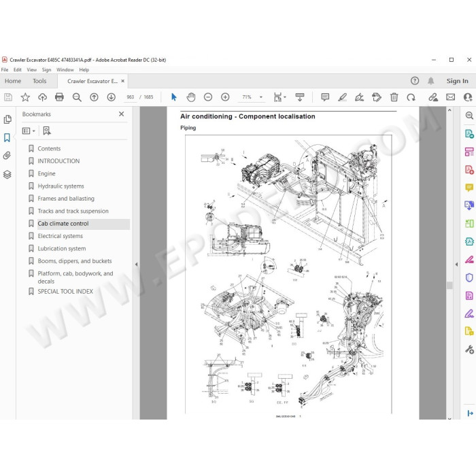Viewport: 476px width, 476px height.
Task: Toggle scrolling mode keyboard icon
Action: [300, 97]
